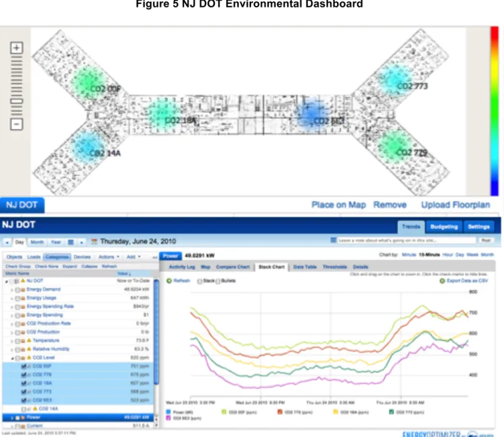Uncheck the CO2 773 tree row checkbox
This screenshot has height=437, width=504.
point(23,391)
